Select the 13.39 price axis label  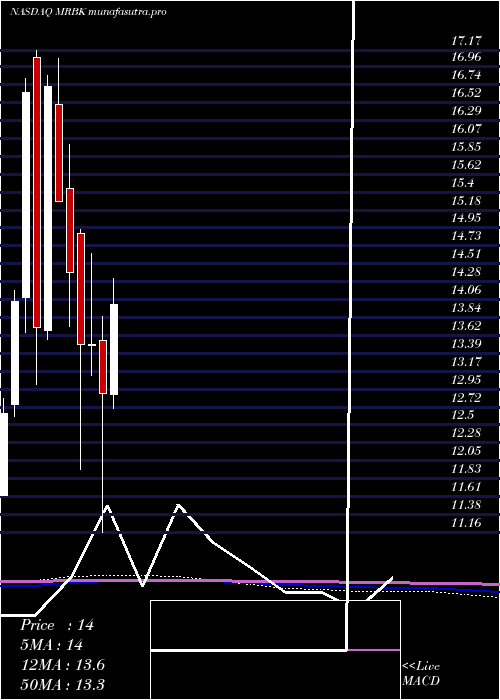(466, 343)
